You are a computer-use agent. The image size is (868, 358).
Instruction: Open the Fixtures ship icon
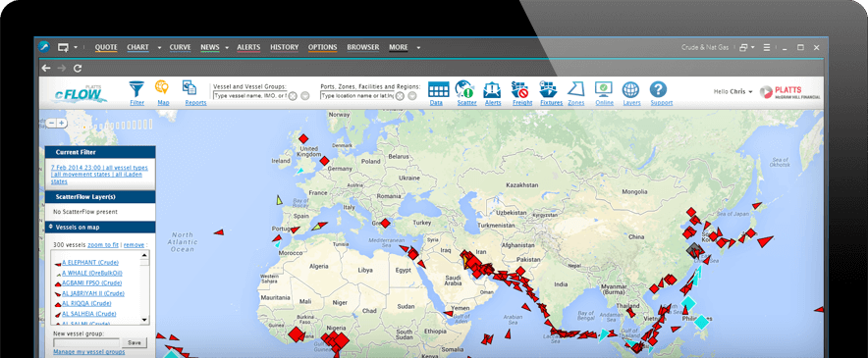click(549, 89)
